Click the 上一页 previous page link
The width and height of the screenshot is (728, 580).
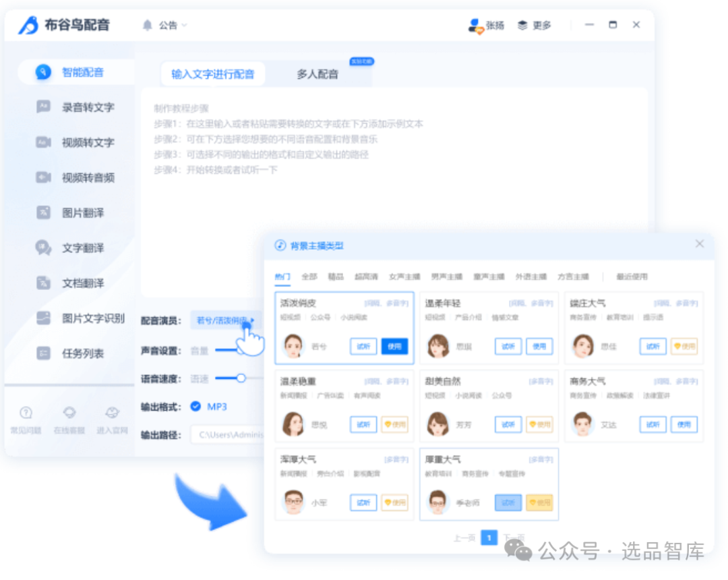coord(464,538)
